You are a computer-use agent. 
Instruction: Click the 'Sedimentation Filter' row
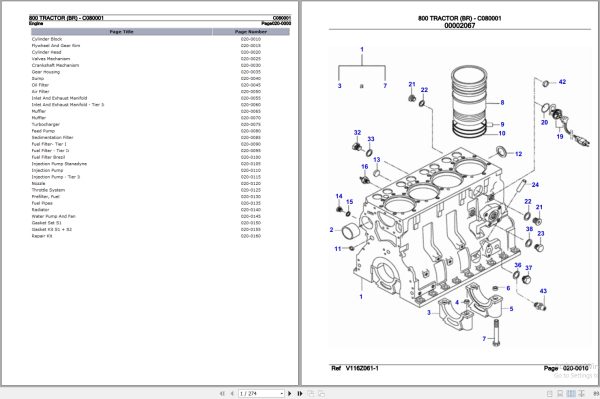pyautogui.click(x=160, y=137)
